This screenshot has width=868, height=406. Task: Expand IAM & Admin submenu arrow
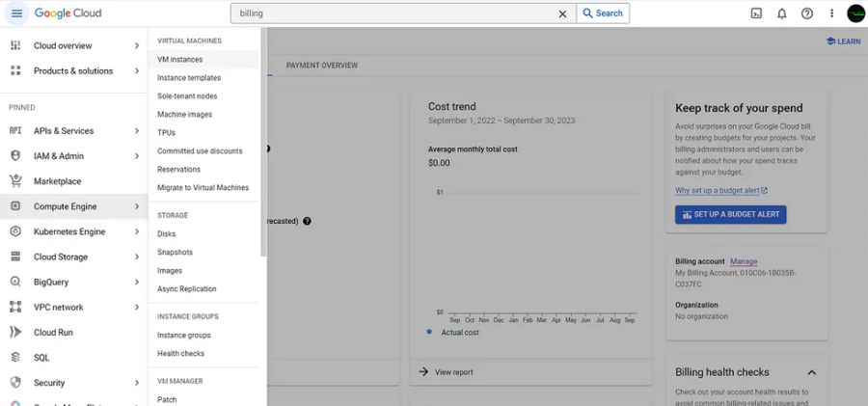pos(137,156)
